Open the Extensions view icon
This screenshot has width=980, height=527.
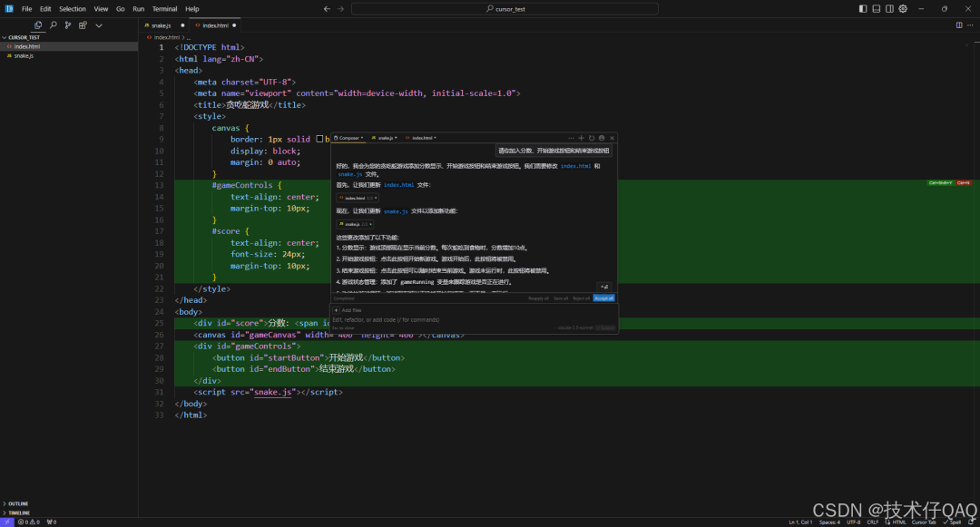83,25
